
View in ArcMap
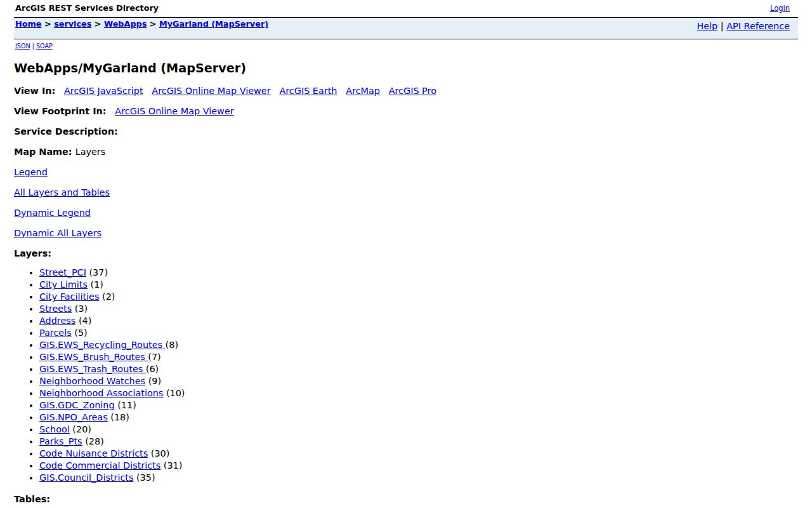click(x=363, y=91)
